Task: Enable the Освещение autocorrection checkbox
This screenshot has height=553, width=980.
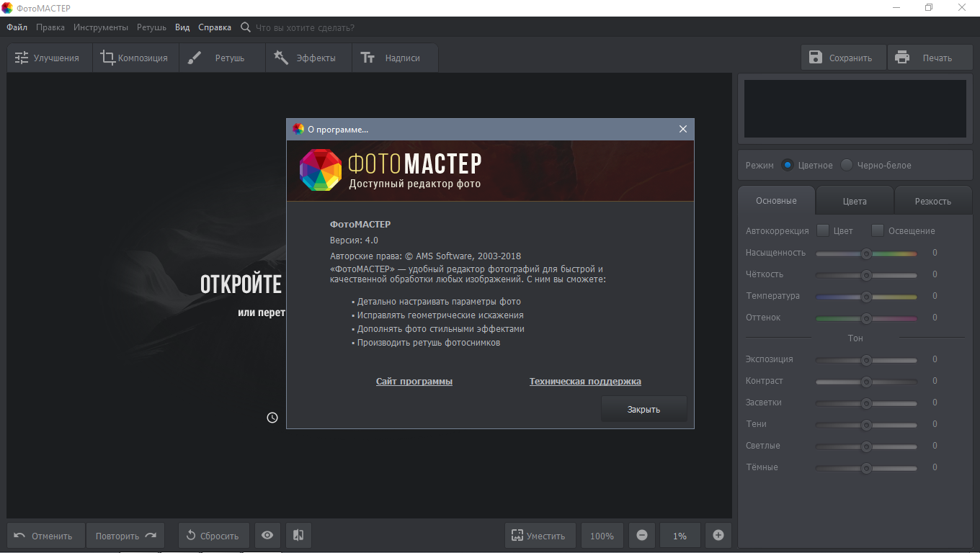Action: click(x=877, y=230)
